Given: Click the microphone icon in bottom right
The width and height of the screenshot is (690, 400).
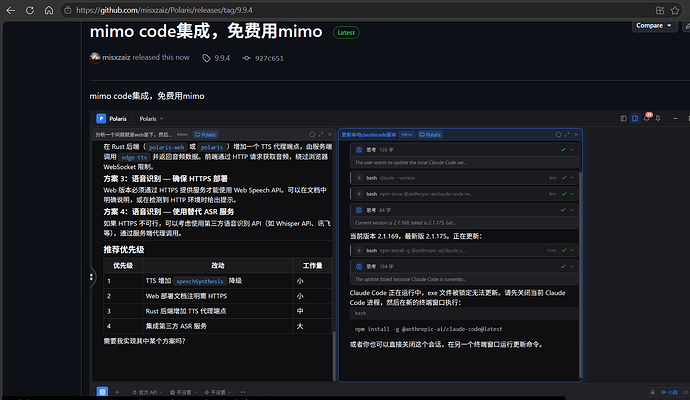Looking at the screenshot, I should 652,392.
